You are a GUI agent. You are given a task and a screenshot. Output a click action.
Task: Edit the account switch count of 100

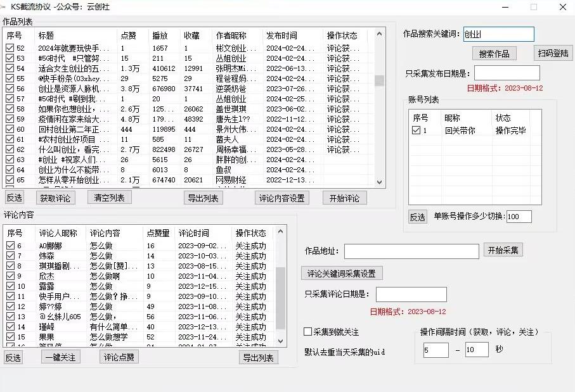pyautogui.click(x=518, y=216)
